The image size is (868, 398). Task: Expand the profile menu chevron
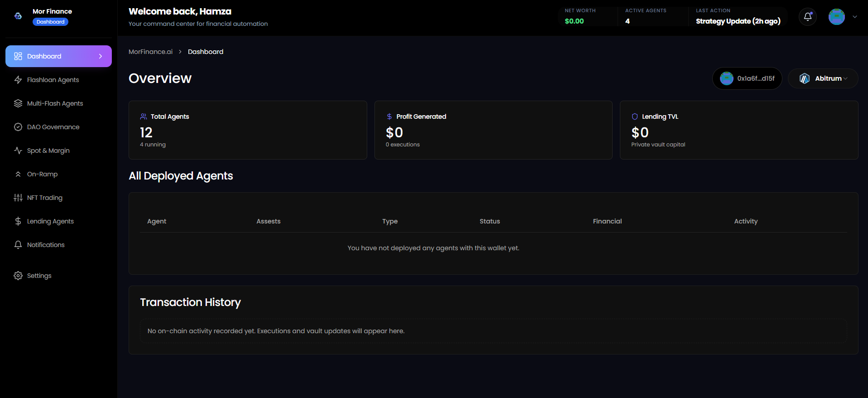pos(854,17)
